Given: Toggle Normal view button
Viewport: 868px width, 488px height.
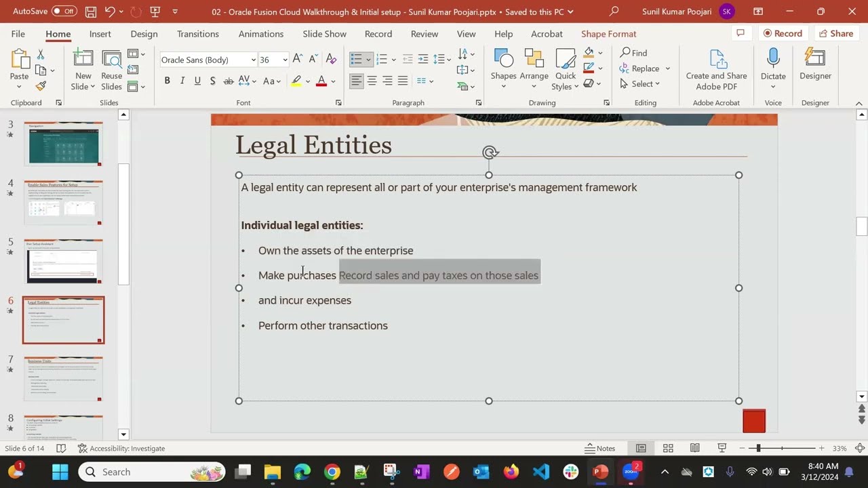Looking at the screenshot, I should [641, 448].
